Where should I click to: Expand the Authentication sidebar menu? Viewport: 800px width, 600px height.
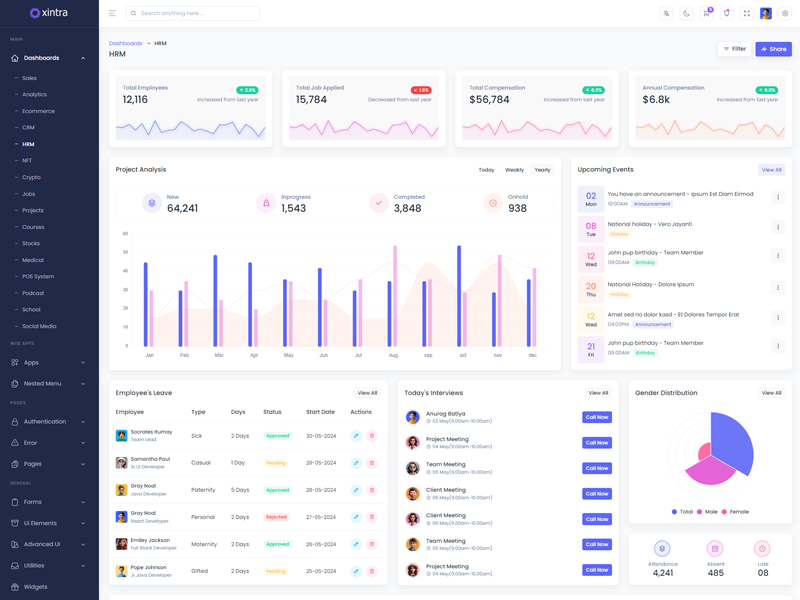point(48,422)
